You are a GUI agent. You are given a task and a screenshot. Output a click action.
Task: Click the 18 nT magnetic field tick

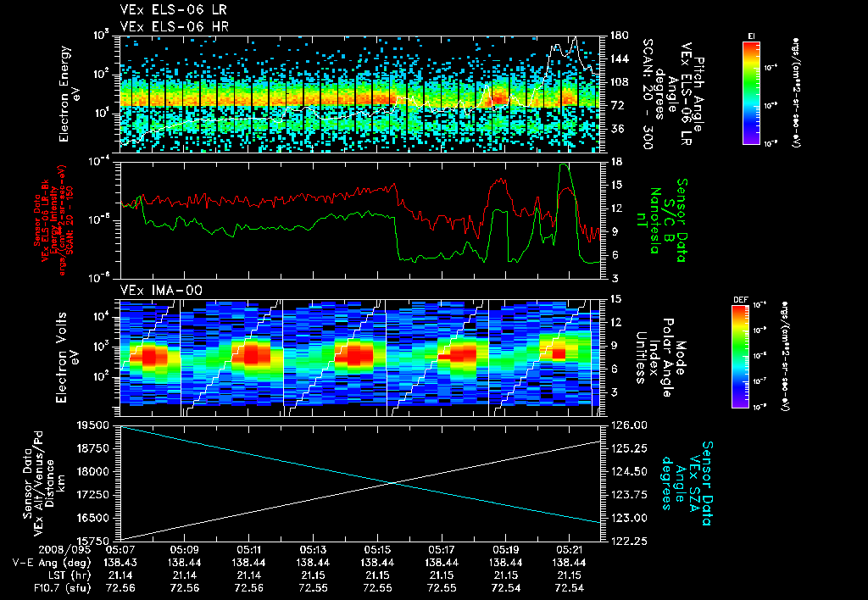(615, 162)
